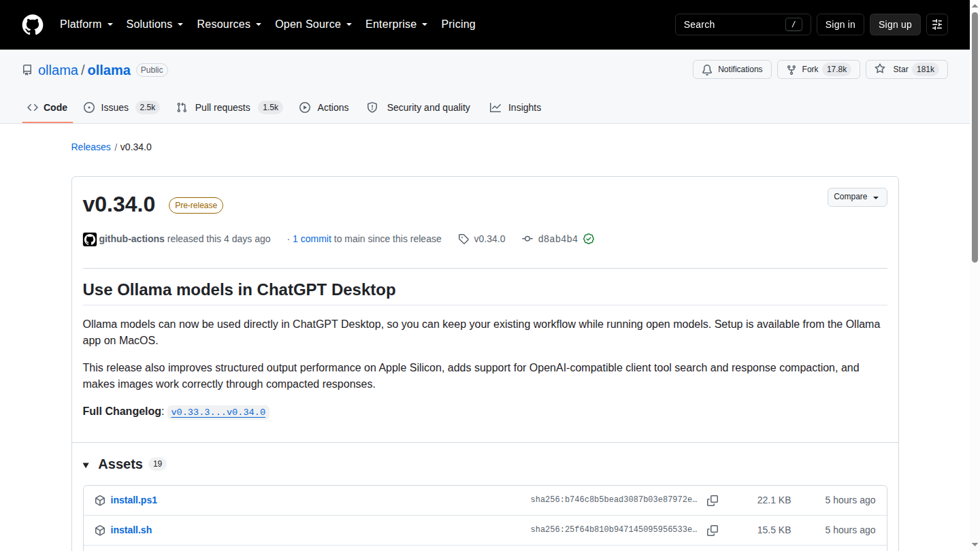The image size is (980, 551).
Task: Click the install.sh package icon
Action: pos(100,531)
